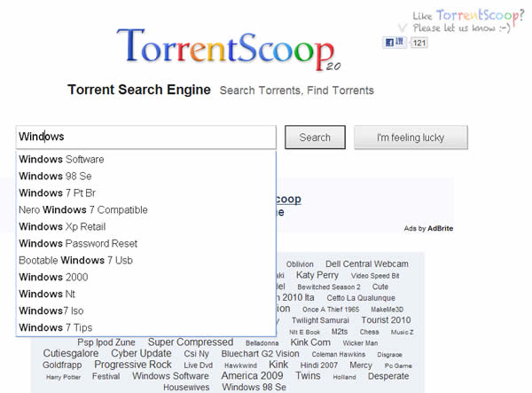Image resolution: width=532 pixels, height=393 pixels.
Task: Open the 'Nlt E Book' tag
Action: pos(304,332)
